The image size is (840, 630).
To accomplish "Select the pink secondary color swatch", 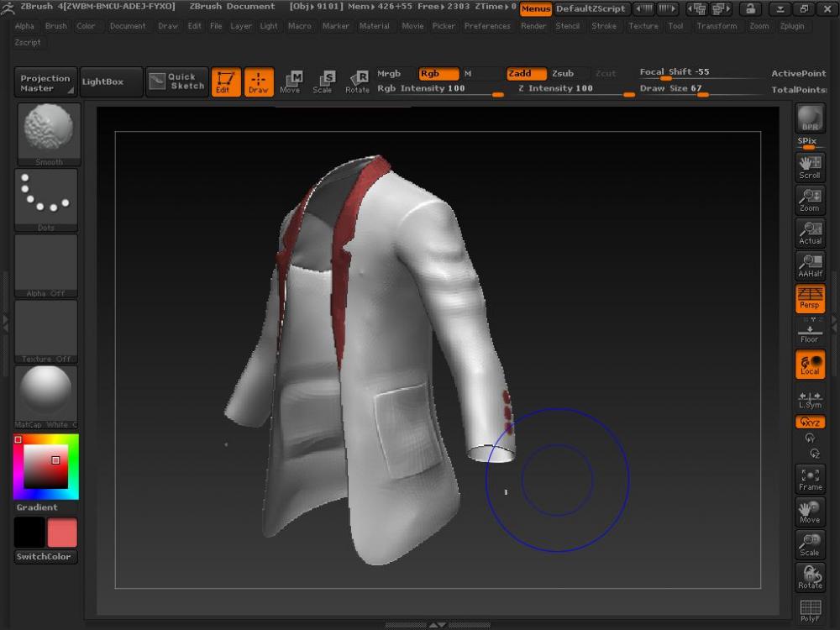I will point(62,533).
